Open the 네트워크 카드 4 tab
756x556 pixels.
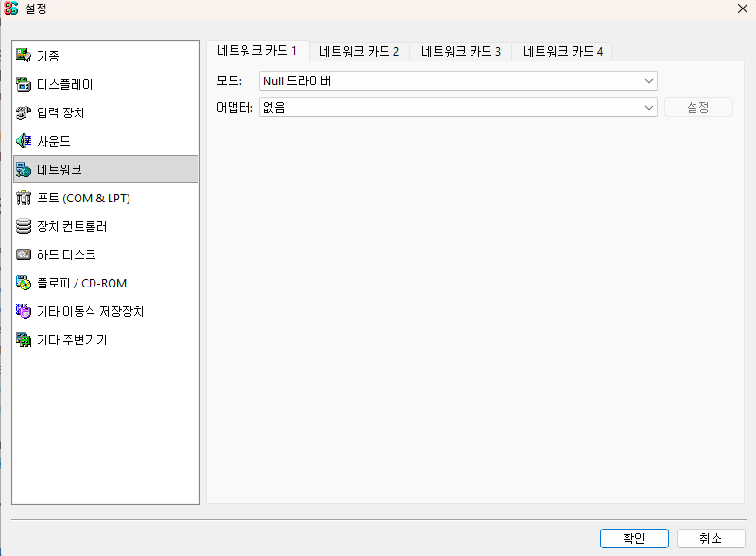tap(563, 51)
